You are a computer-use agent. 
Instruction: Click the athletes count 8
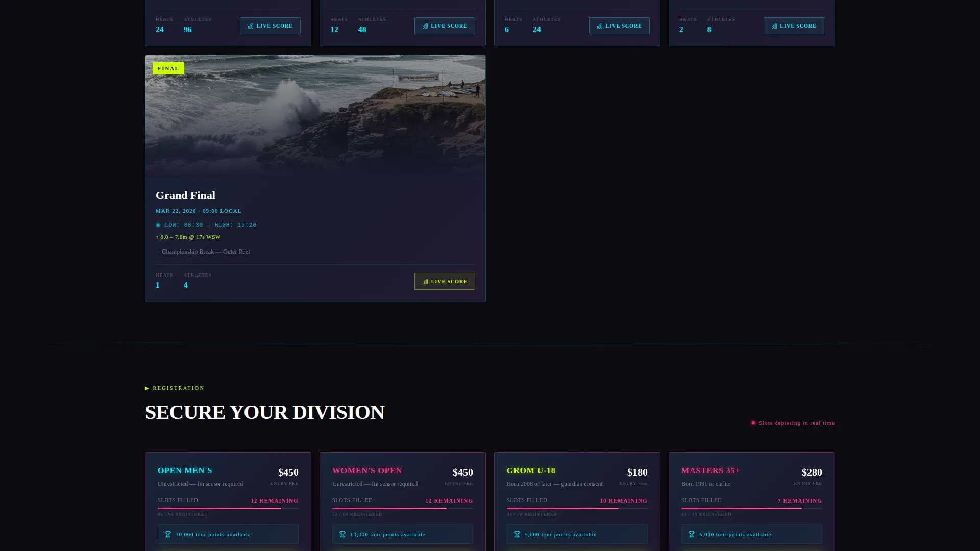point(709,30)
